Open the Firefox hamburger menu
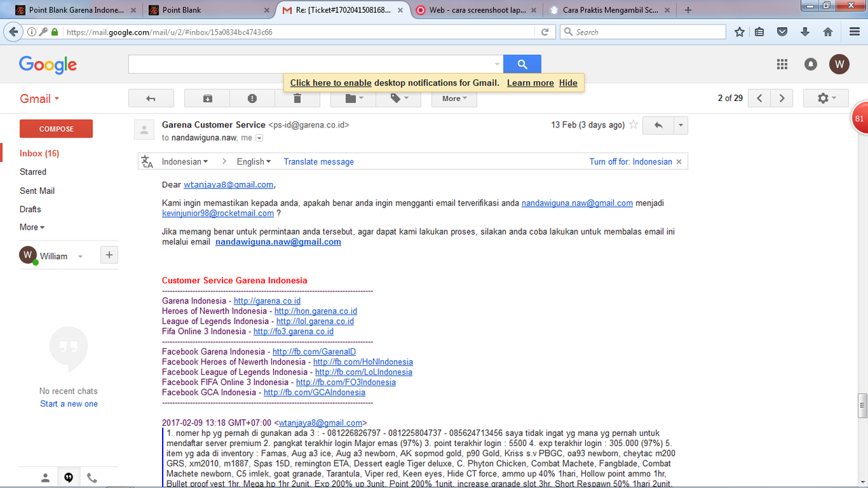 (x=854, y=32)
